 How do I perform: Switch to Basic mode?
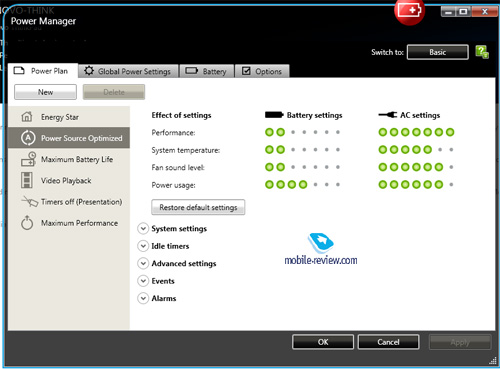point(438,52)
